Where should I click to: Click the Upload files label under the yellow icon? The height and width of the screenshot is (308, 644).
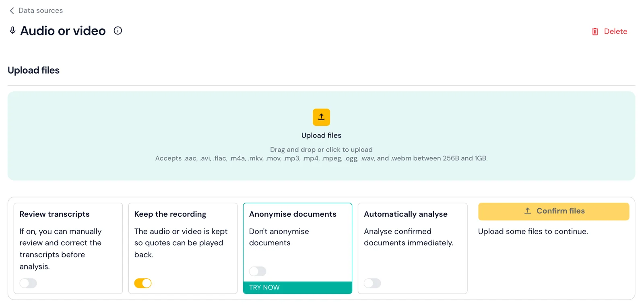(x=321, y=136)
